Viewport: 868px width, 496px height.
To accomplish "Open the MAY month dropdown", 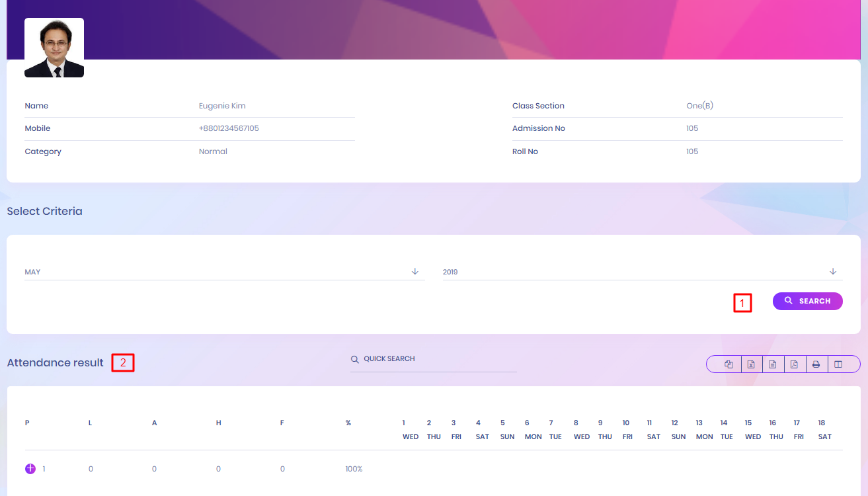I will tap(224, 272).
